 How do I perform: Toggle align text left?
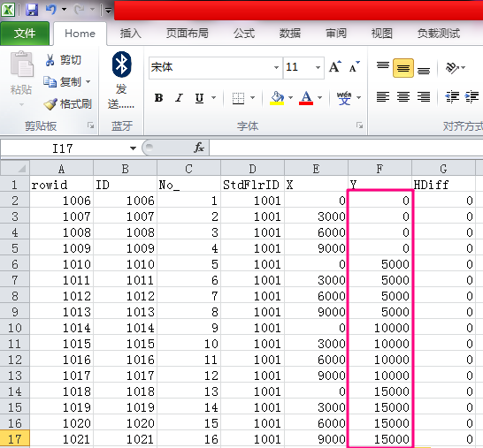[x=383, y=97]
